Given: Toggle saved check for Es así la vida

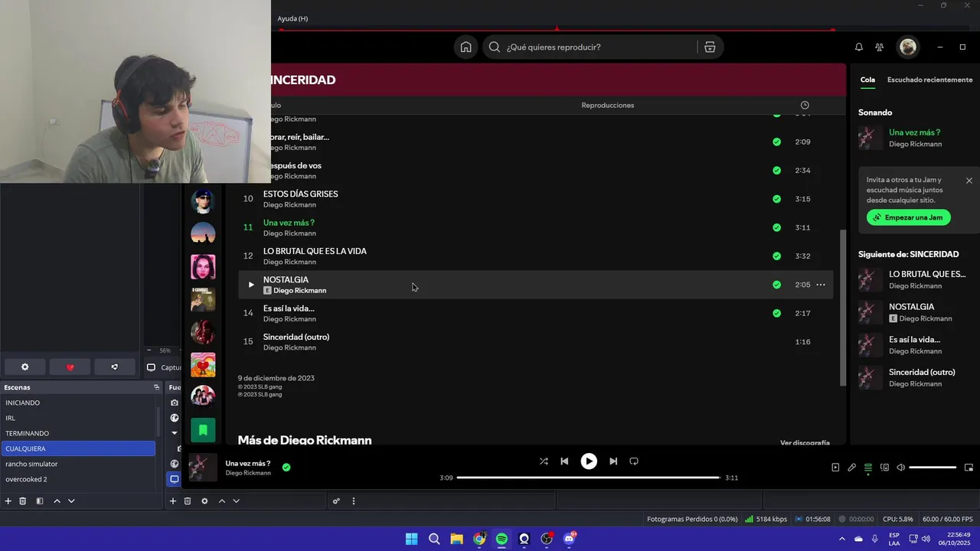Looking at the screenshot, I should click(x=777, y=313).
